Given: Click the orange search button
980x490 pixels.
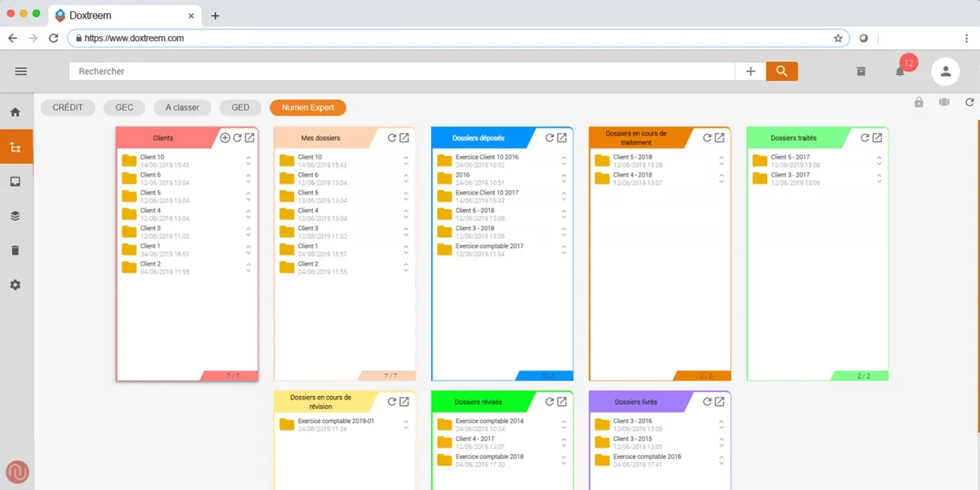Looking at the screenshot, I should [782, 72].
